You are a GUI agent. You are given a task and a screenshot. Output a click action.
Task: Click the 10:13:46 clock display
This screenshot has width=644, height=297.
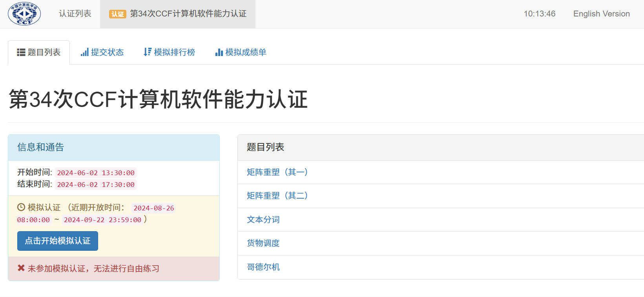pyautogui.click(x=540, y=14)
